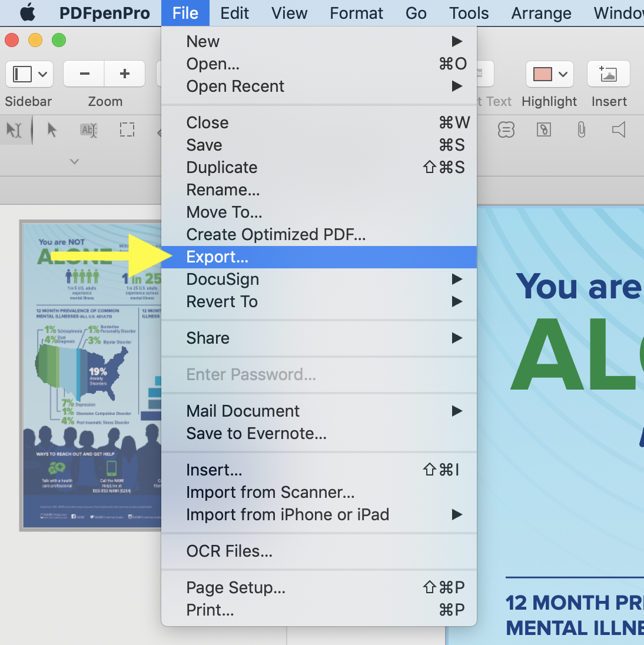This screenshot has height=645, width=644.
Task: Click the Insert image toolbar icon
Action: click(x=608, y=74)
